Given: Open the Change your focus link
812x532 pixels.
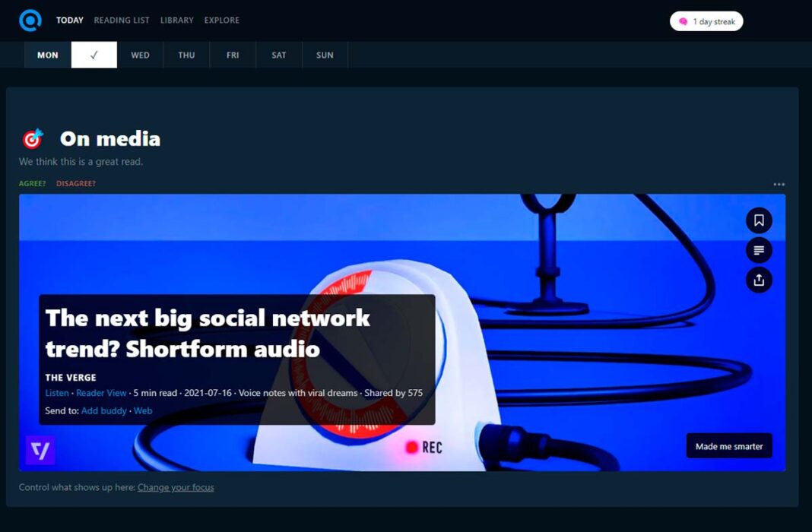Looking at the screenshot, I should pyautogui.click(x=176, y=487).
